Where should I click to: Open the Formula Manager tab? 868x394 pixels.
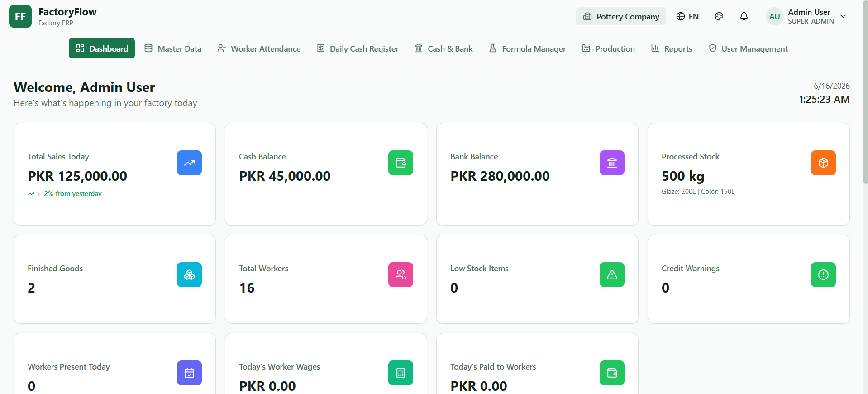(527, 48)
